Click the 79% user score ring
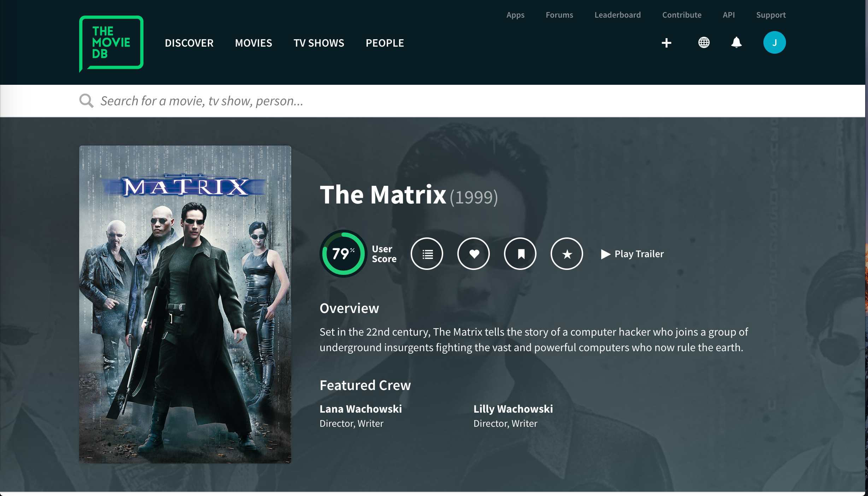 coord(343,254)
